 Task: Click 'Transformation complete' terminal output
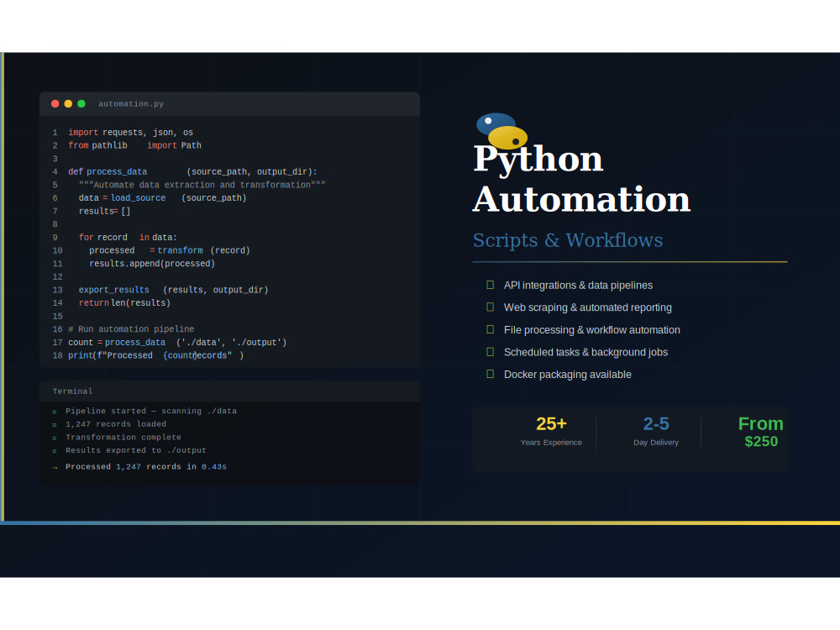[123, 437]
